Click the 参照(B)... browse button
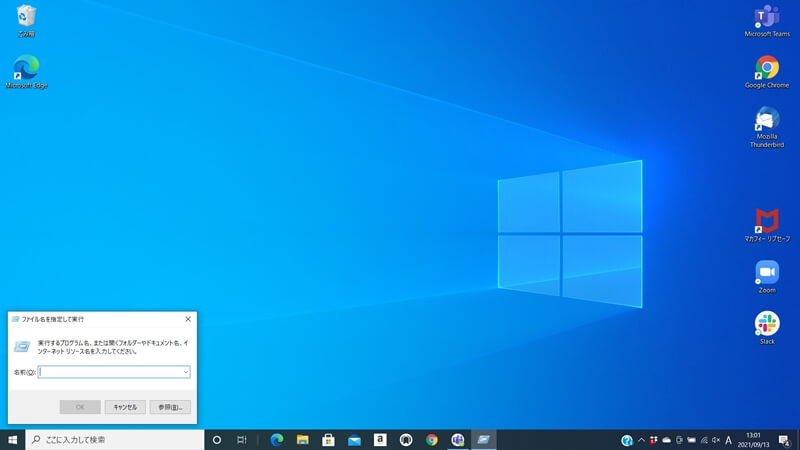The width and height of the screenshot is (800, 450). pyautogui.click(x=170, y=407)
